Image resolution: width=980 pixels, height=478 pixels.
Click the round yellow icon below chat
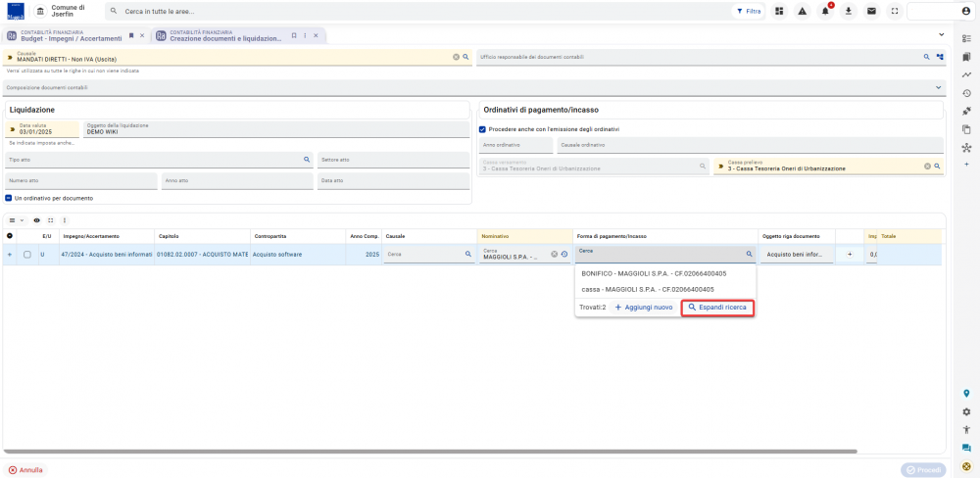[x=967, y=466]
